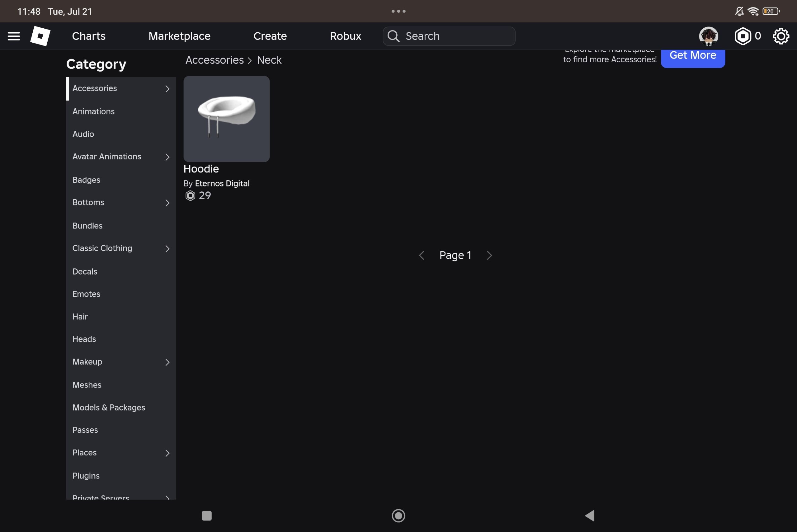The width and height of the screenshot is (797, 532).
Task: Tap the Android recent apps square
Action: pos(207,516)
